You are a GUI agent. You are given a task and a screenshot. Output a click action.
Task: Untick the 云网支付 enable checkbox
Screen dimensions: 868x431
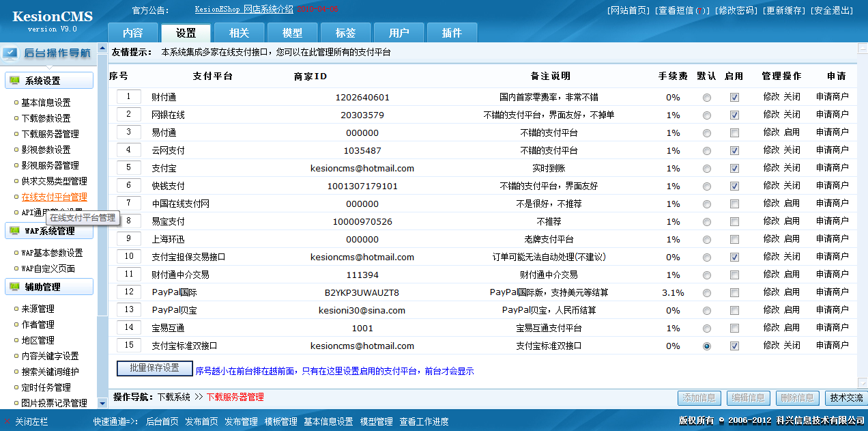(x=734, y=151)
